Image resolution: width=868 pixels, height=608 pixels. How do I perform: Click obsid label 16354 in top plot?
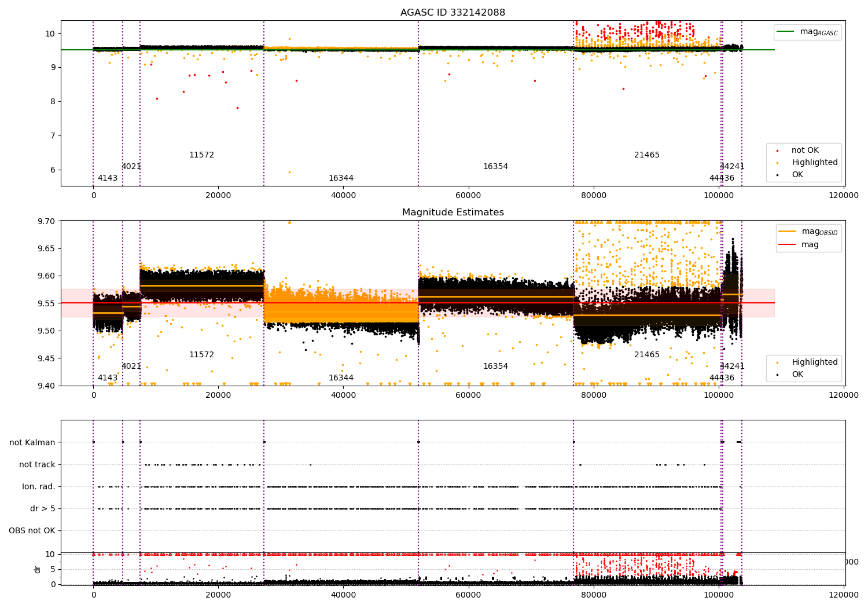[495, 167]
